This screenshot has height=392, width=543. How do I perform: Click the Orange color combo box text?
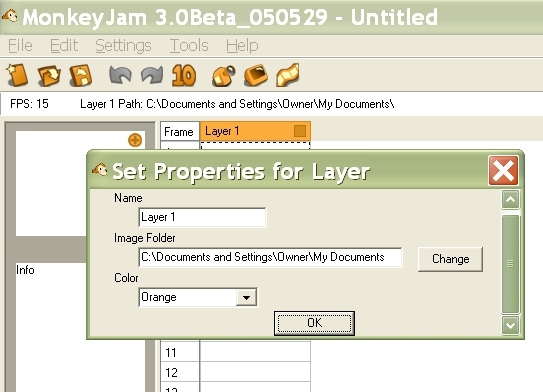tap(159, 297)
